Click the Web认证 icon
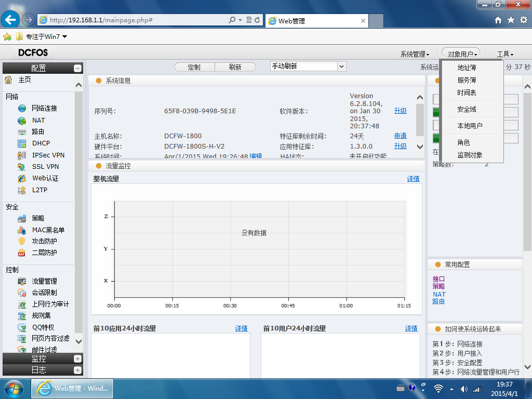Image resolution: width=532 pixels, height=399 pixels. pos(22,179)
